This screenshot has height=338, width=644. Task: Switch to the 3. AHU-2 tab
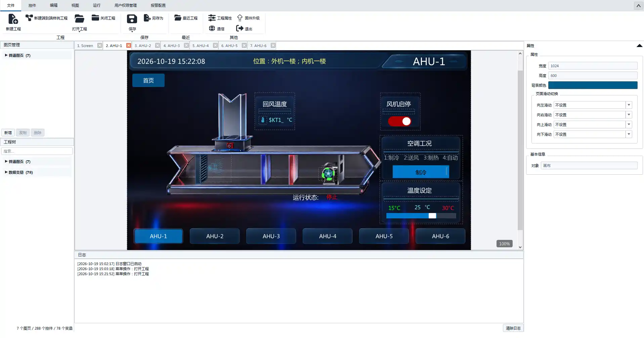(143, 45)
